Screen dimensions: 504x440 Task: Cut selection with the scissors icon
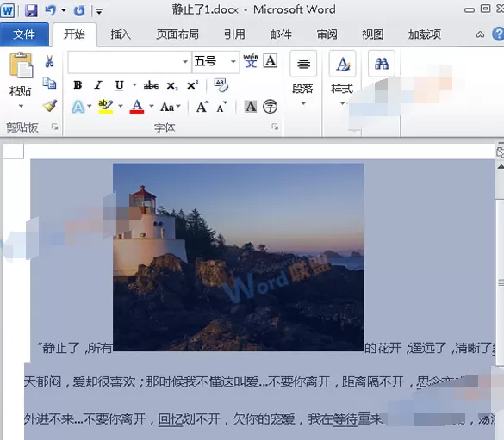[49, 61]
